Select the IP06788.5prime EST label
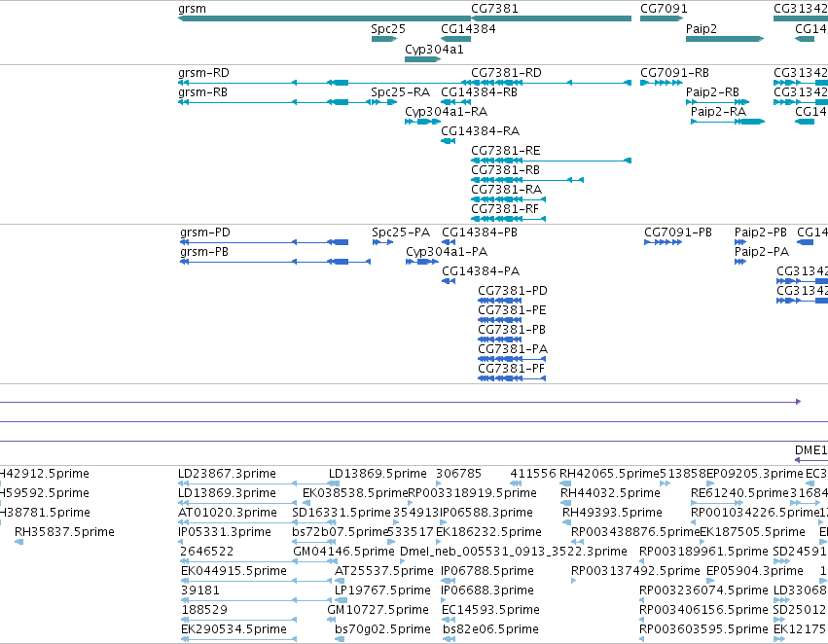 486,571
